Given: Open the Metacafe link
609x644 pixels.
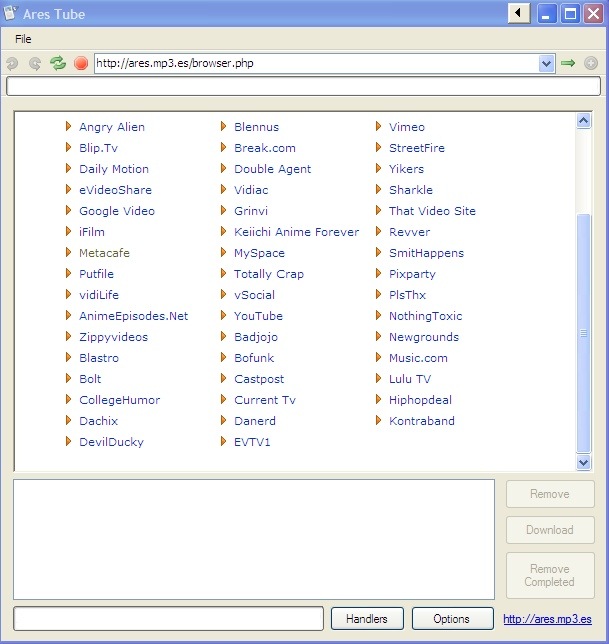Looking at the screenshot, I should pos(104,253).
